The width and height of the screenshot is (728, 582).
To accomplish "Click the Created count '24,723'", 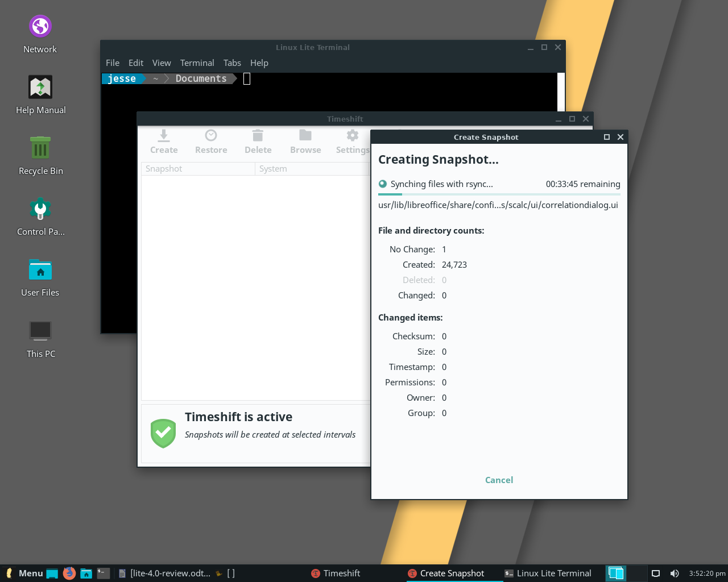I will pos(454,265).
